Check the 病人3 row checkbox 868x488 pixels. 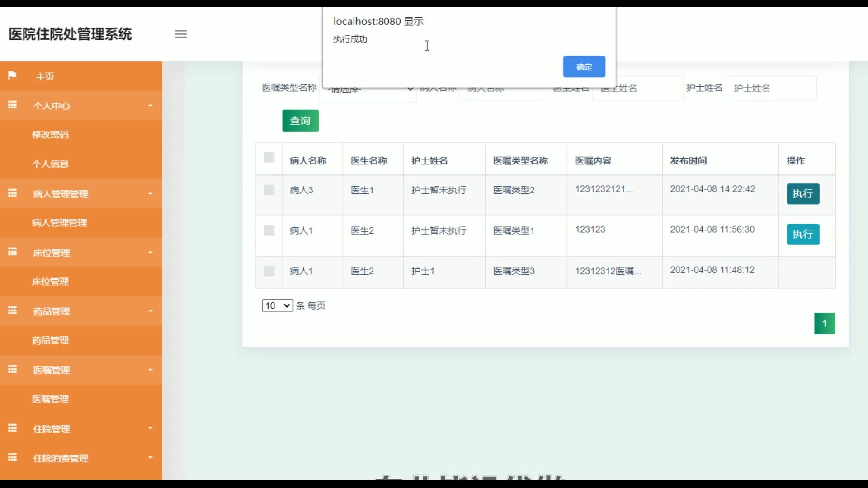coord(269,190)
